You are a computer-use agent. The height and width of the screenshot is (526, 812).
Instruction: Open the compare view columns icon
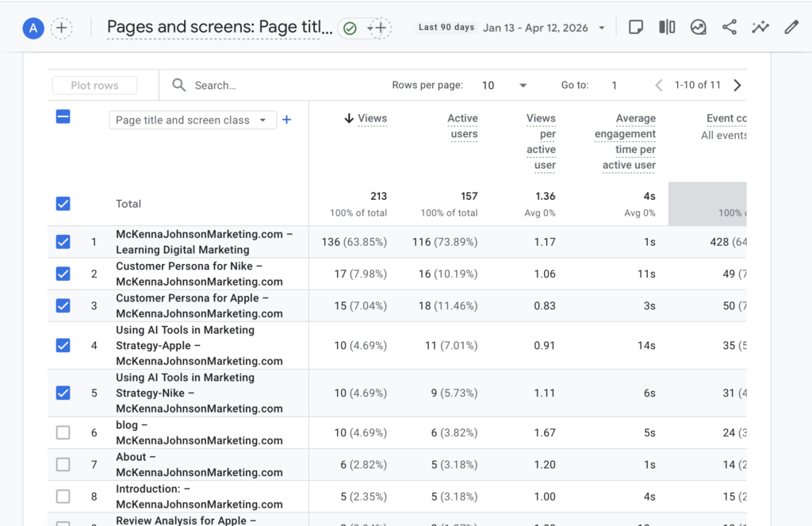[667, 28]
